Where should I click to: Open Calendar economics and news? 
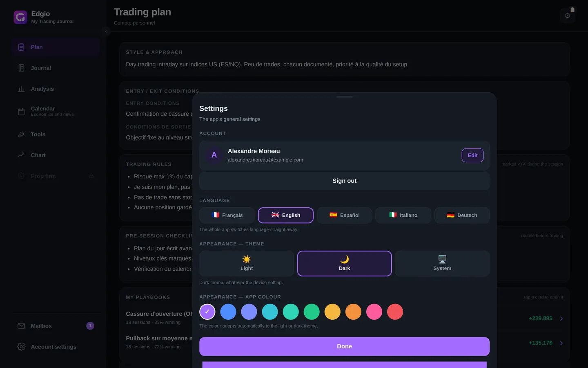[56, 111]
